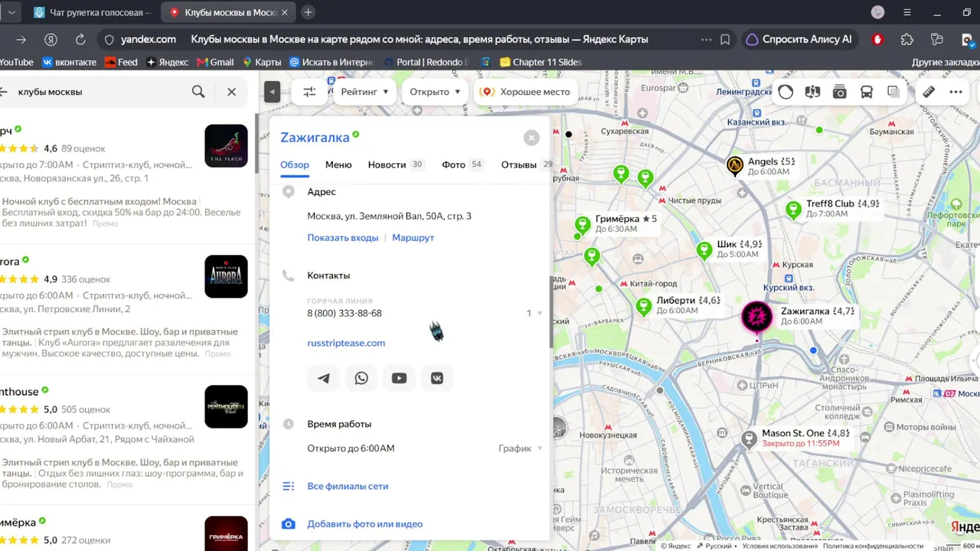Open panoramas and street view layer

tap(813, 92)
